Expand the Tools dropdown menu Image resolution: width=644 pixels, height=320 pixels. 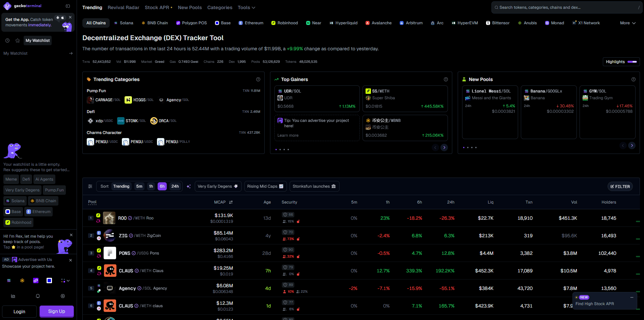pyautogui.click(x=246, y=7)
